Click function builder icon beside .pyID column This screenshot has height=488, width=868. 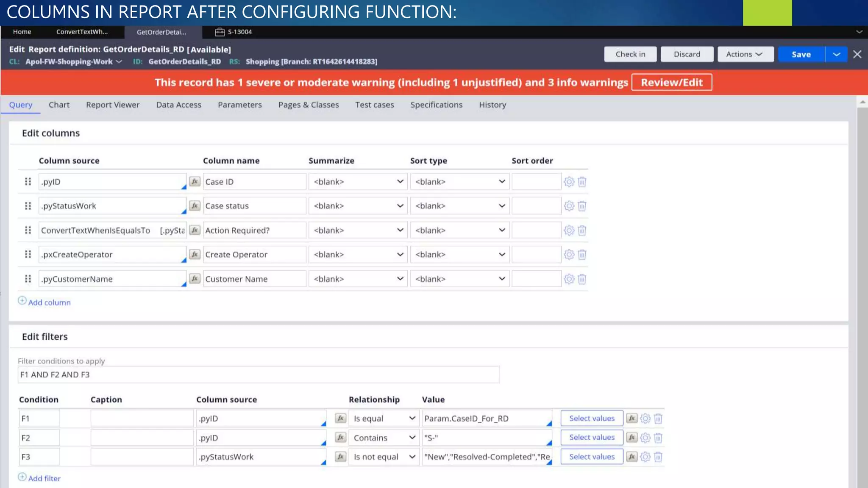pyautogui.click(x=195, y=182)
